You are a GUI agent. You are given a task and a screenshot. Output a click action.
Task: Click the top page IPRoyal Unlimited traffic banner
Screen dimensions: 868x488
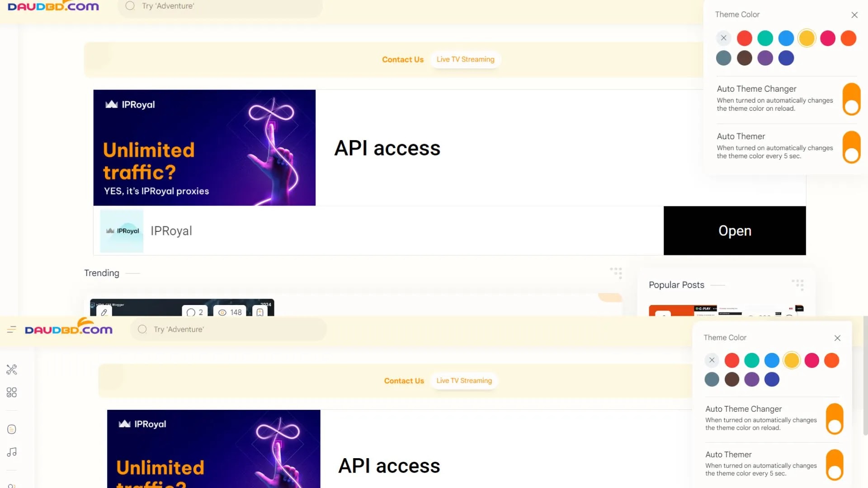[x=204, y=148]
